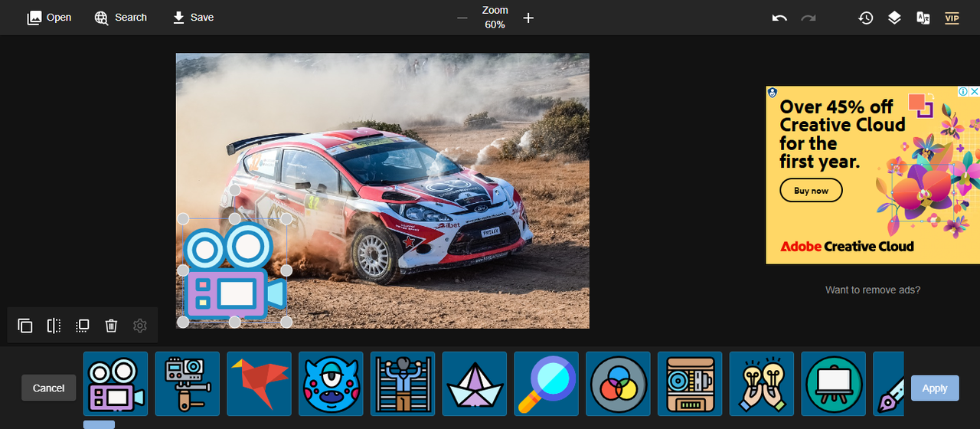This screenshot has height=429, width=980.
Task: Choose the blue one-eyed monster sticker
Action: click(x=331, y=384)
